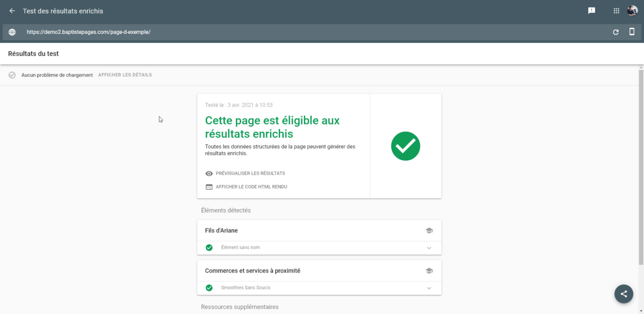Click the large green checkmark badge
Screen dimensions: 644x314
tap(405, 146)
